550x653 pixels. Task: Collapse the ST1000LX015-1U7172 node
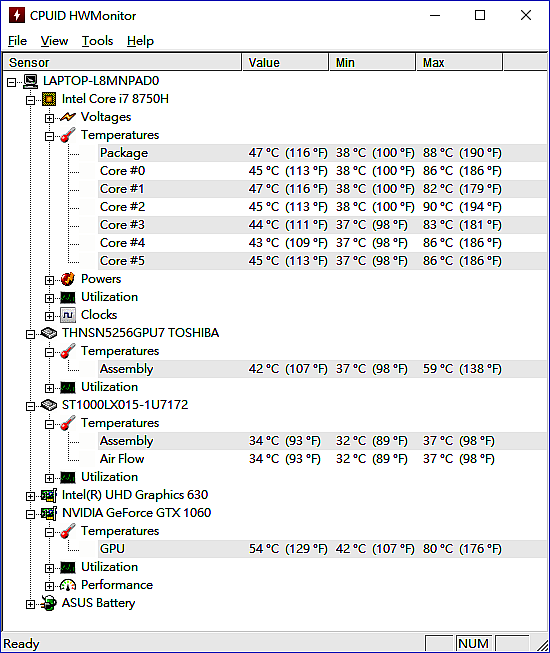click(30, 406)
